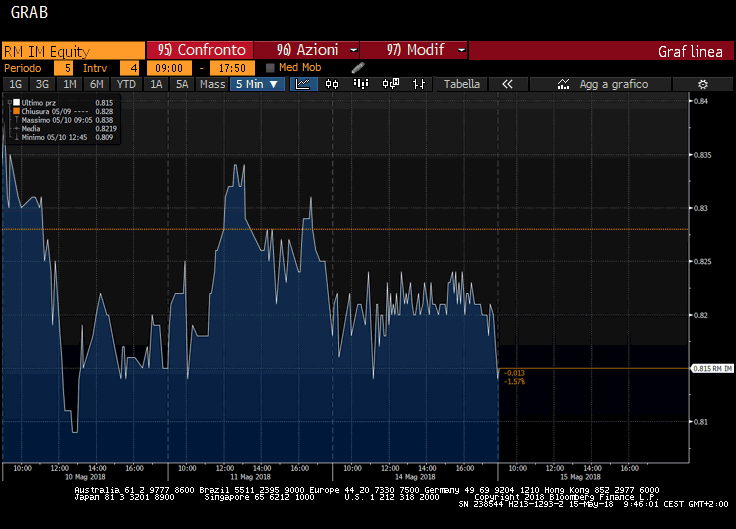The image size is (736, 529).
Task: Select the 6M period tab
Action: pyautogui.click(x=97, y=84)
